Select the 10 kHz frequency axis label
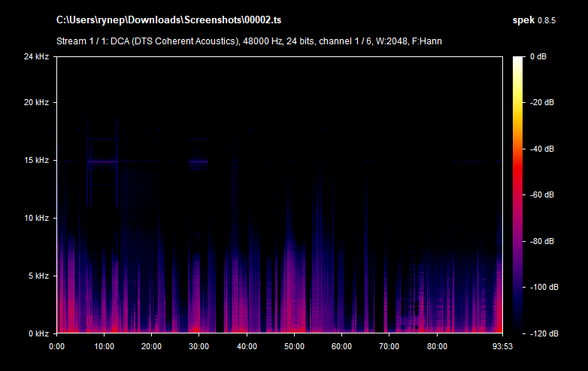Screen dimensions: 588x371 (x=36, y=218)
